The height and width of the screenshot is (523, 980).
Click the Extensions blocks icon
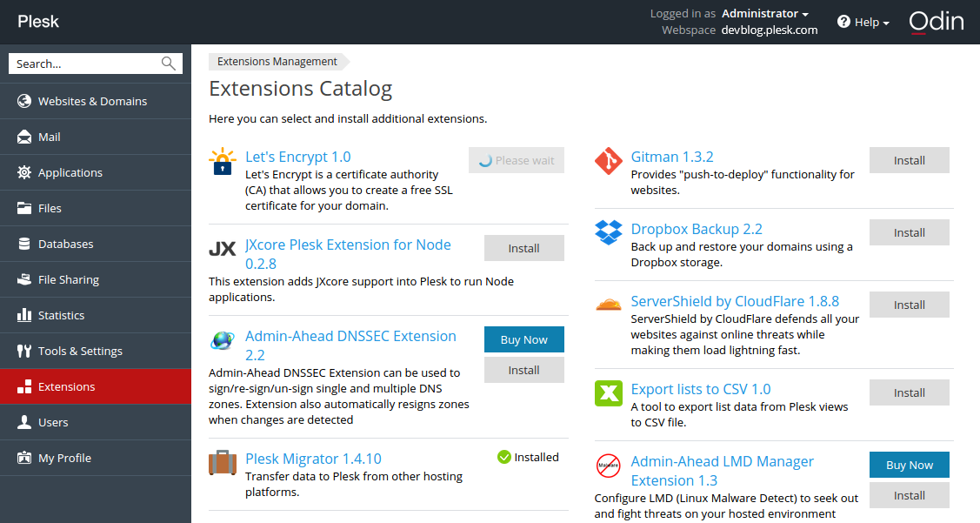24,386
